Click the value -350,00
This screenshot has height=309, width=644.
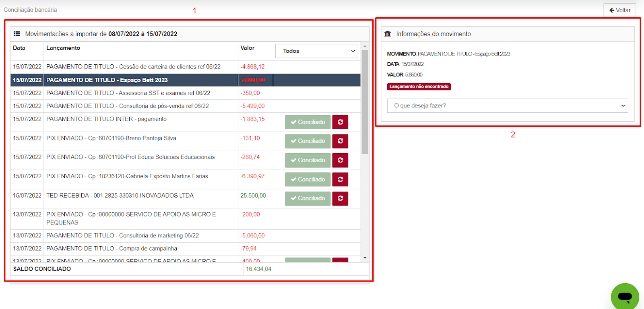[x=250, y=93]
